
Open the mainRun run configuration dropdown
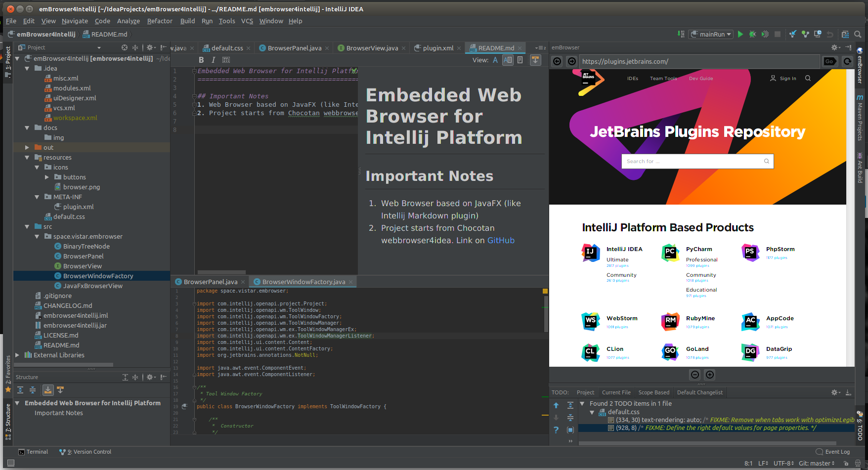pyautogui.click(x=711, y=34)
